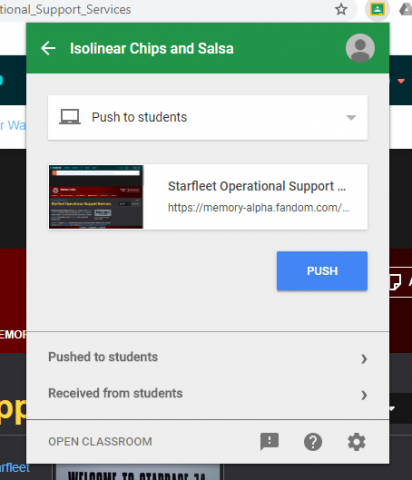Click the laptop icon beside Push to students
This screenshot has width=412, height=480.
pos(70,117)
